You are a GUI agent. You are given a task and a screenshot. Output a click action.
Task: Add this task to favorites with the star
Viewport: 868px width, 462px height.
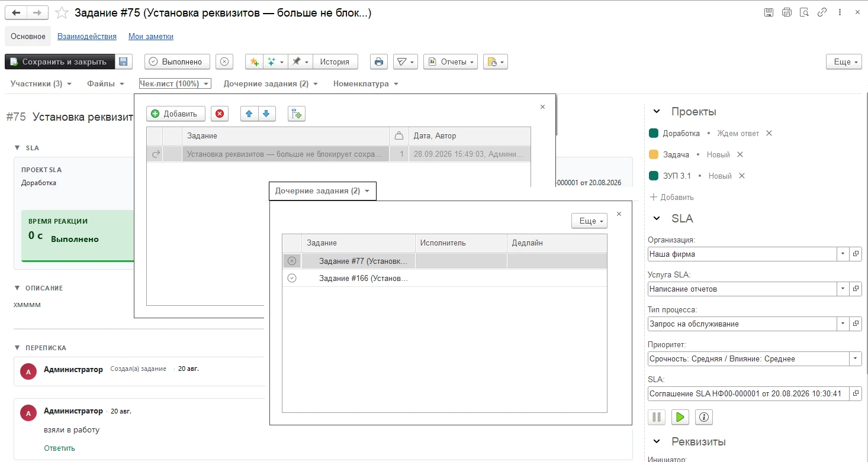[x=62, y=12]
